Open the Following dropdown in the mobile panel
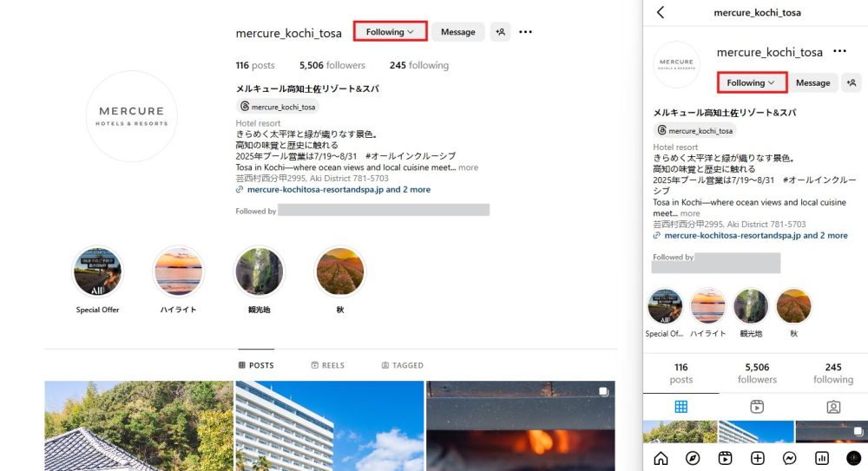 point(751,82)
